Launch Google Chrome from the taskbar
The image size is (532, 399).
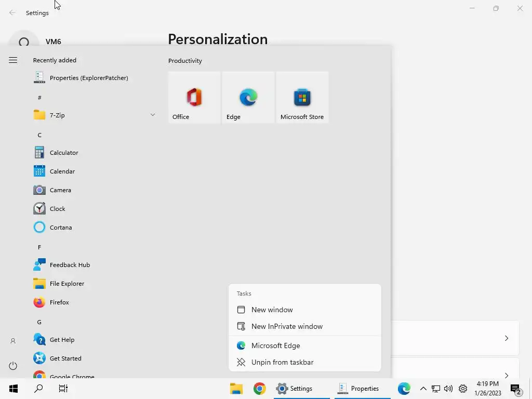coord(260,389)
